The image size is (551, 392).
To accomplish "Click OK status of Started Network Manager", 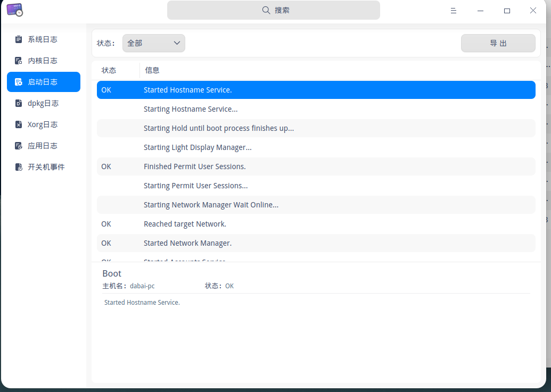I will pyautogui.click(x=106, y=243).
